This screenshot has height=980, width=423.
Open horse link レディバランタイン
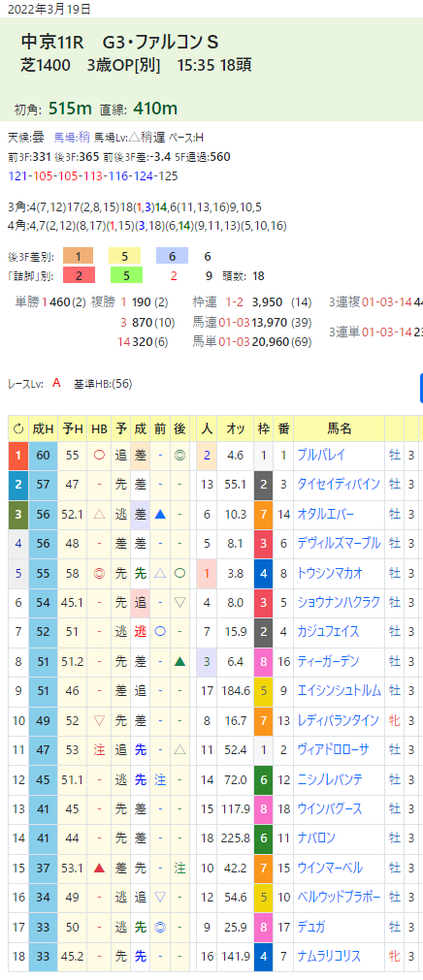click(338, 720)
